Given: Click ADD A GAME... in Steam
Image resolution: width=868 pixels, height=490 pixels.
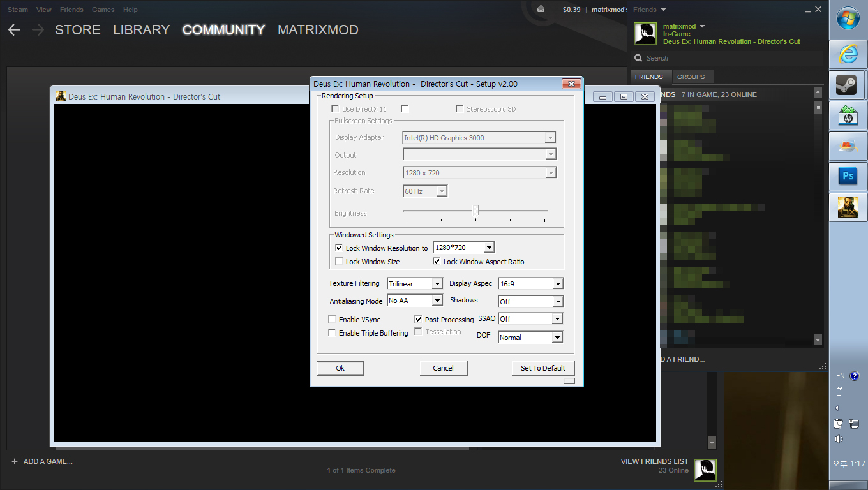Looking at the screenshot, I should coord(48,461).
